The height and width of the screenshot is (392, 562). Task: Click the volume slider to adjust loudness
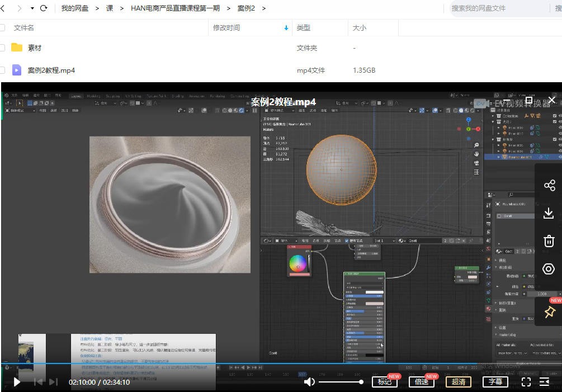tap(341, 382)
